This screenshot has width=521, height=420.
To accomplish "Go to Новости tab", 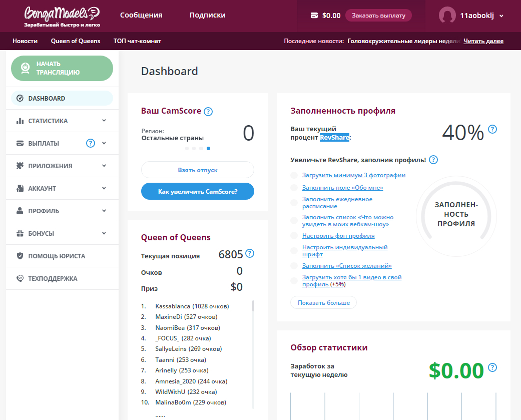I will (25, 41).
